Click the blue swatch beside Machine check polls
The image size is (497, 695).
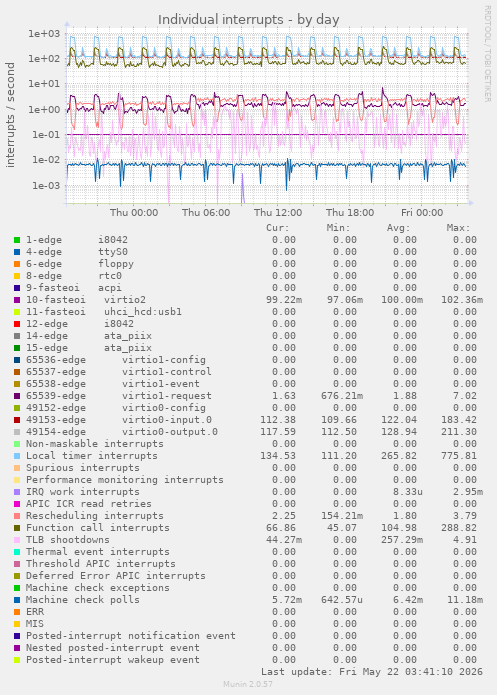tap(17, 600)
